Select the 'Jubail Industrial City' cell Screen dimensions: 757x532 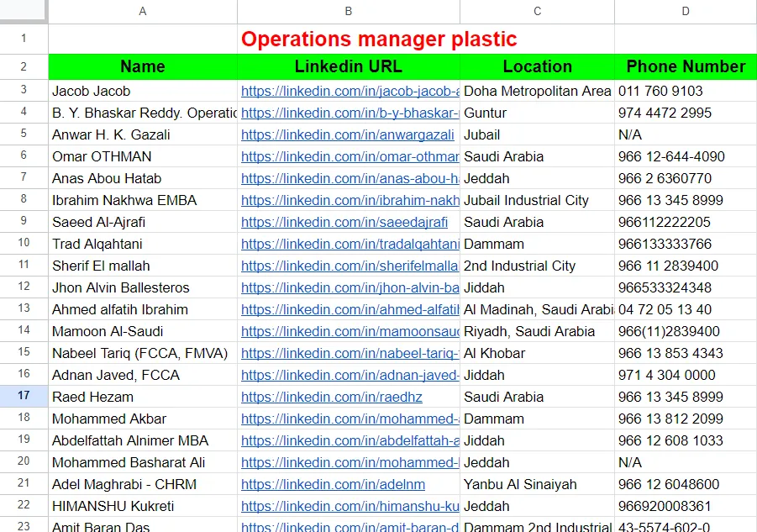538,200
